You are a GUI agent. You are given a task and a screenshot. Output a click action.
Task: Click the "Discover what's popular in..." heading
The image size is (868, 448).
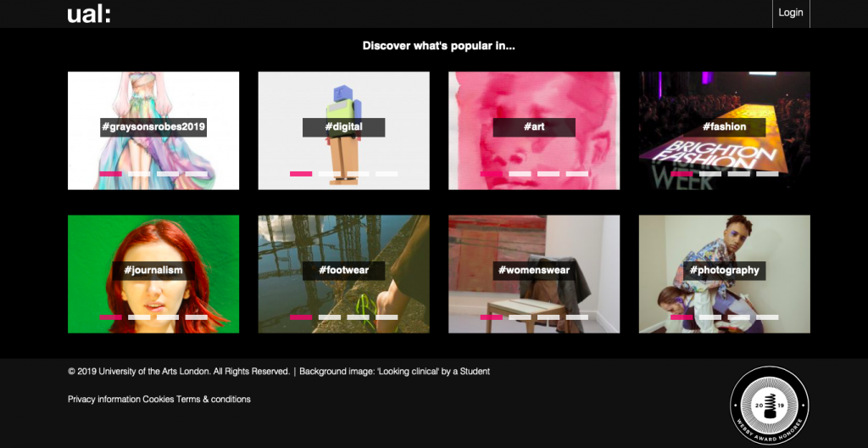click(x=439, y=46)
